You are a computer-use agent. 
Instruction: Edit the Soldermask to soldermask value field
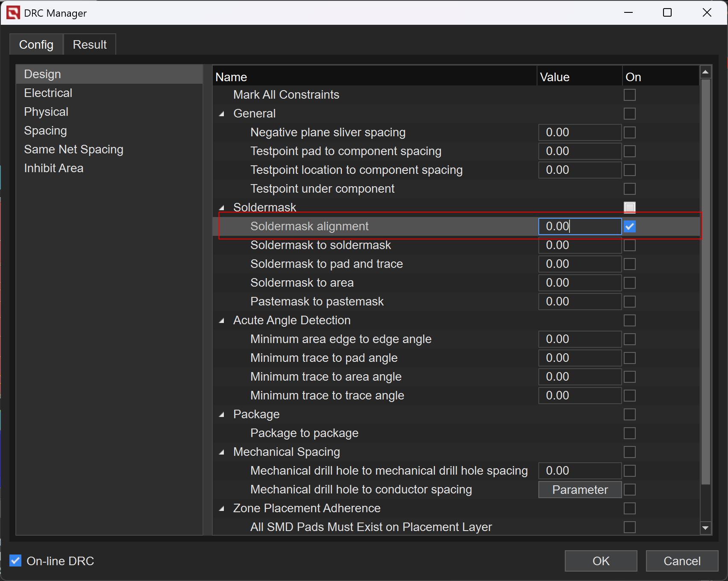579,245
